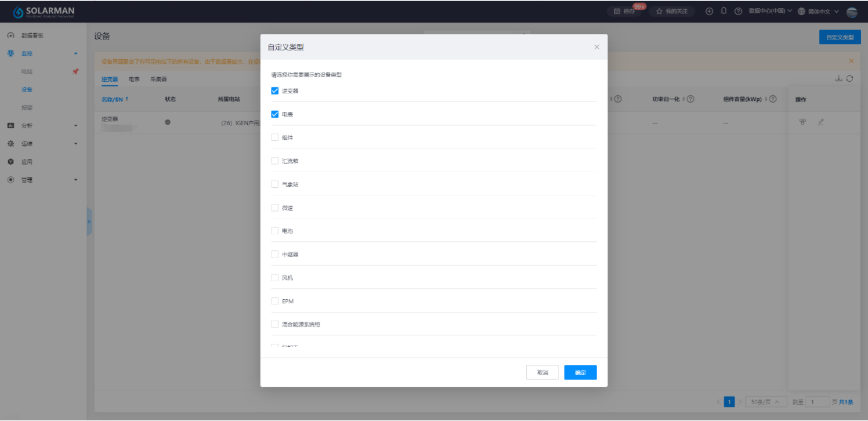
Task: Open the 50条/页 page size dropdown
Action: click(765, 402)
